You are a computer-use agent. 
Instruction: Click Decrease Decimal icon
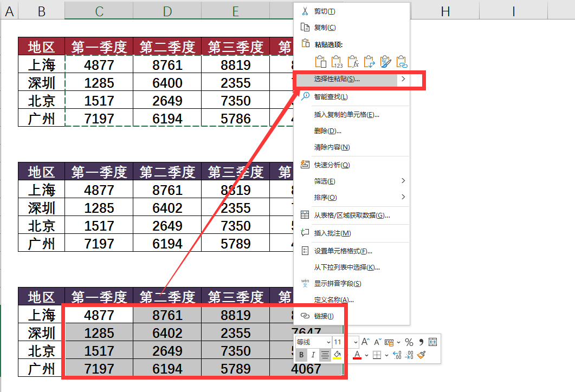[409, 355]
